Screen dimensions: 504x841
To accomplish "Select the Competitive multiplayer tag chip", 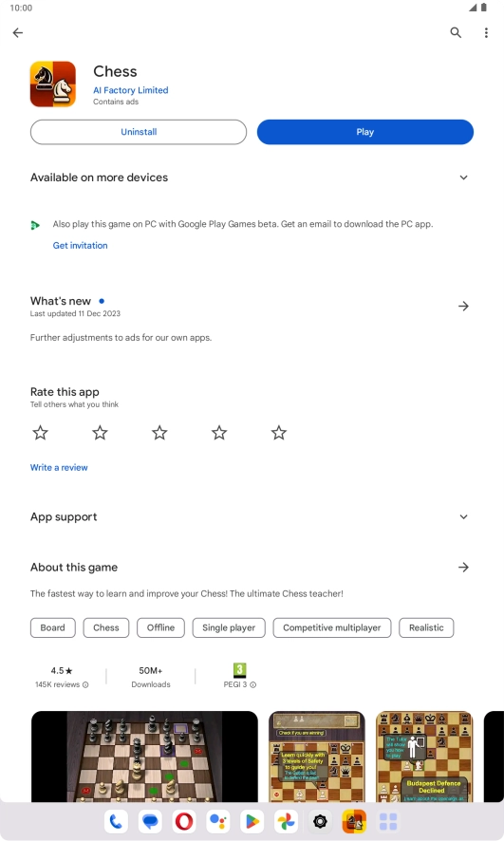I will (x=332, y=627).
